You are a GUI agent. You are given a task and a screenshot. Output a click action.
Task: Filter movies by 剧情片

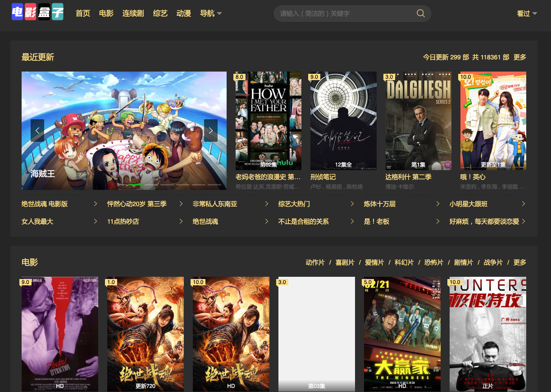464,262
